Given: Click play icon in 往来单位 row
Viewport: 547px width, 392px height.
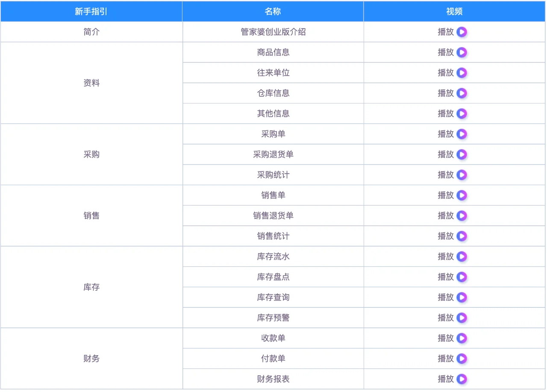Looking at the screenshot, I should [x=462, y=73].
